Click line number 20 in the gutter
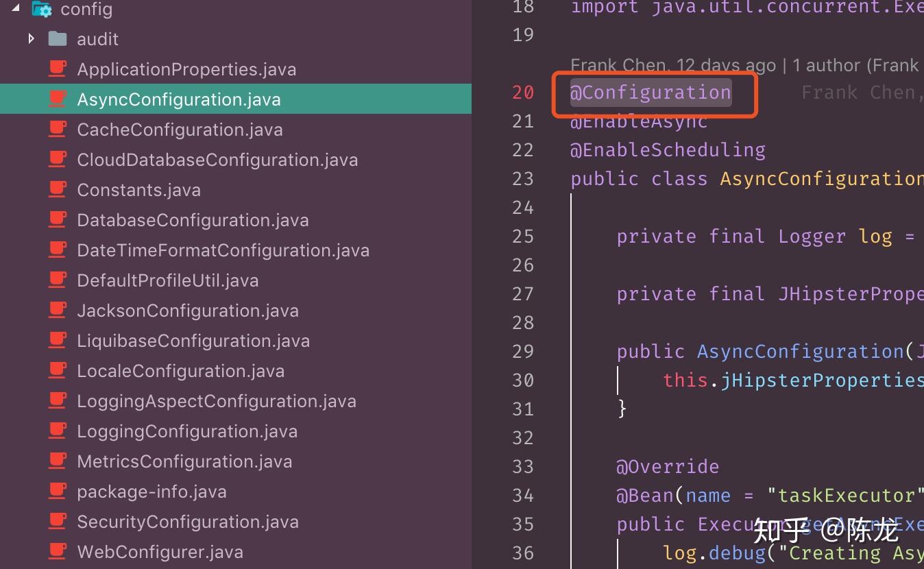Image resolution: width=924 pixels, height=569 pixels. (522, 92)
